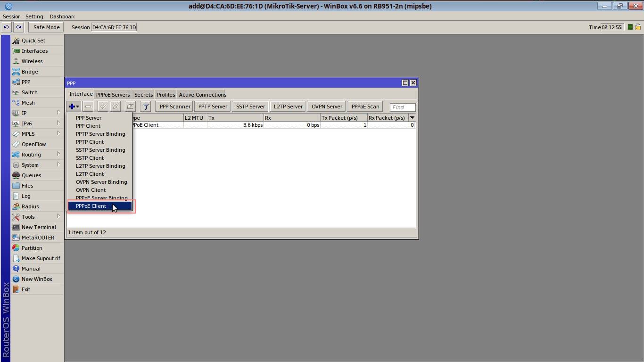Click the IP sidebar icon
The image size is (644, 362).
(16, 113)
